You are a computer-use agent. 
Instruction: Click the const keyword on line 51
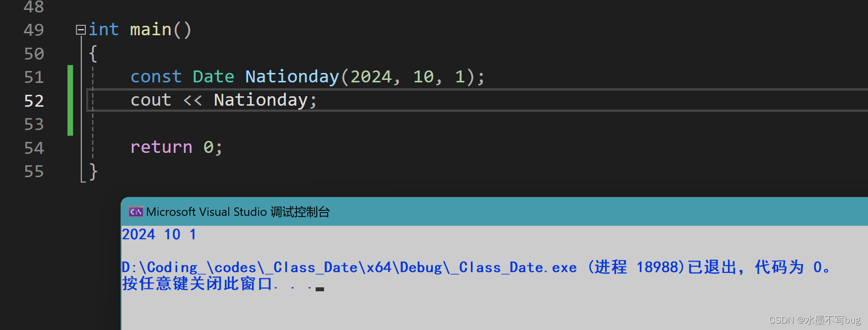click(x=156, y=77)
